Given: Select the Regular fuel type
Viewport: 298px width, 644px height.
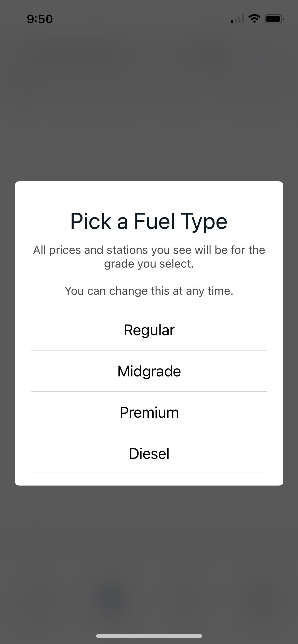Looking at the screenshot, I should coord(149,330).
